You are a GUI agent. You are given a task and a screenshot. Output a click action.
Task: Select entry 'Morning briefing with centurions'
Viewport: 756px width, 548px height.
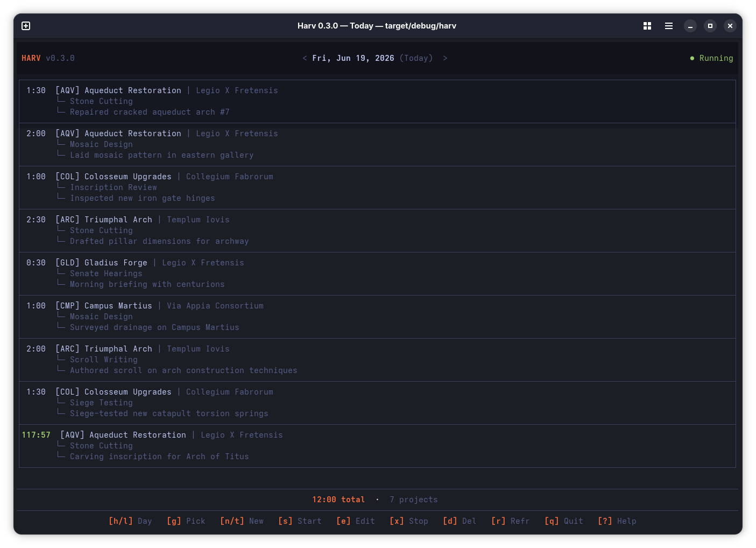(377, 273)
